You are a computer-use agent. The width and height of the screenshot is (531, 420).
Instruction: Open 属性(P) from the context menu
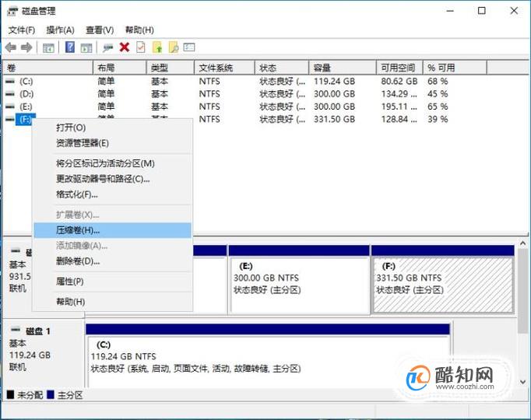[112, 282]
